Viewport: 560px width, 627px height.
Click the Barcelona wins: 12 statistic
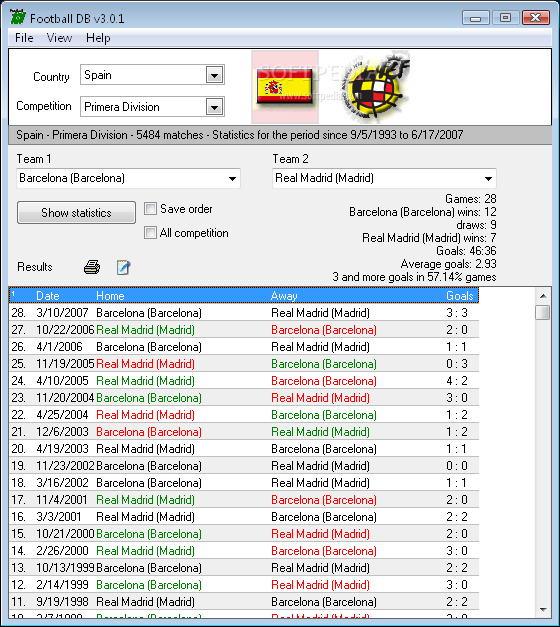(422, 212)
